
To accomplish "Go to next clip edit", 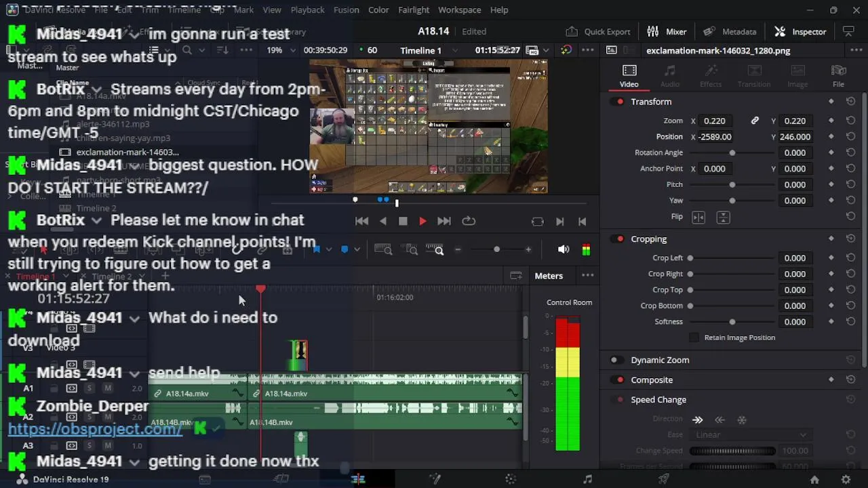I will pos(559,222).
